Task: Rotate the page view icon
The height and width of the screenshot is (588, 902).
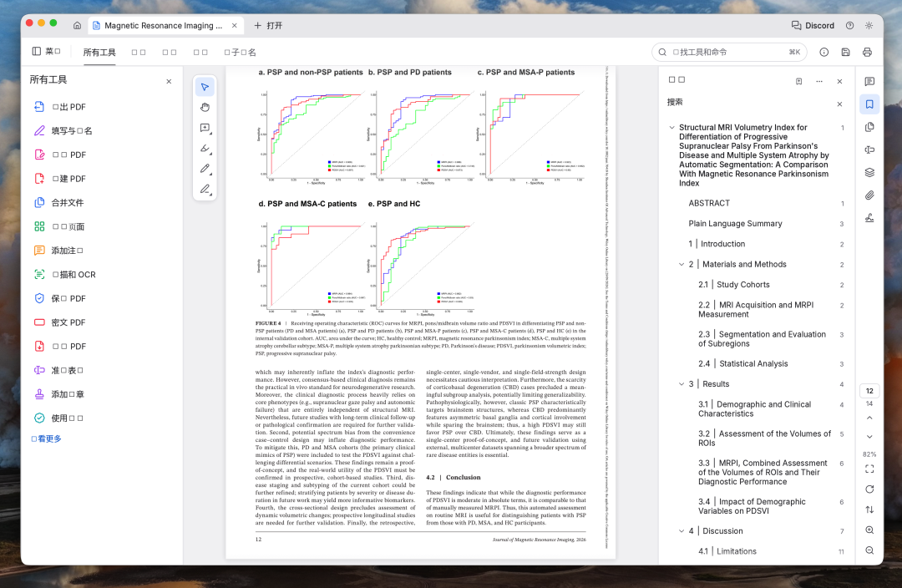Action: point(869,489)
